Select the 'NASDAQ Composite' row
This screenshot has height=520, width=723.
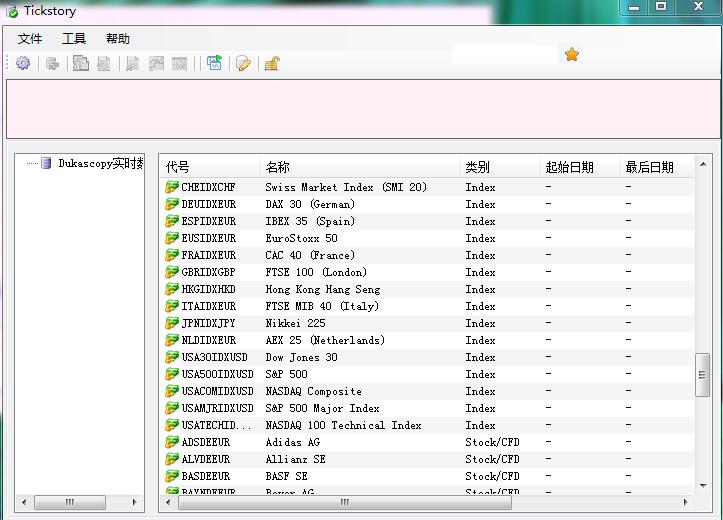pos(427,391)
